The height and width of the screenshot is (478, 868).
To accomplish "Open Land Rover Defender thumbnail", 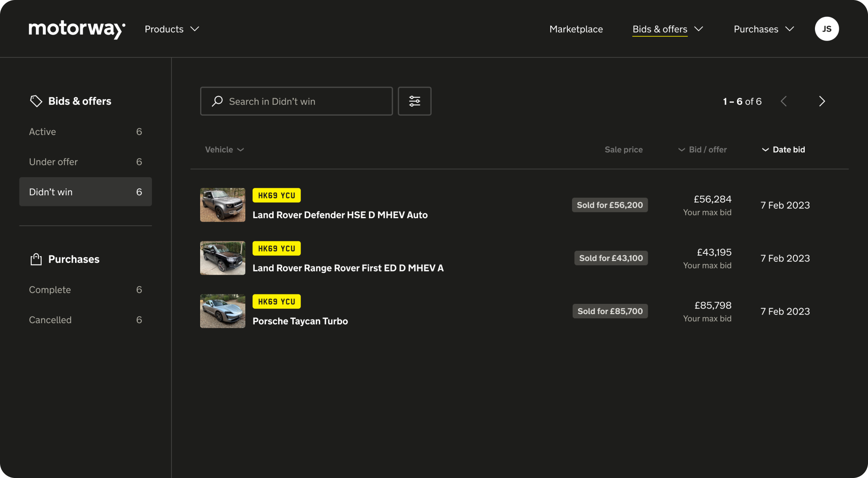I will 222,205.
